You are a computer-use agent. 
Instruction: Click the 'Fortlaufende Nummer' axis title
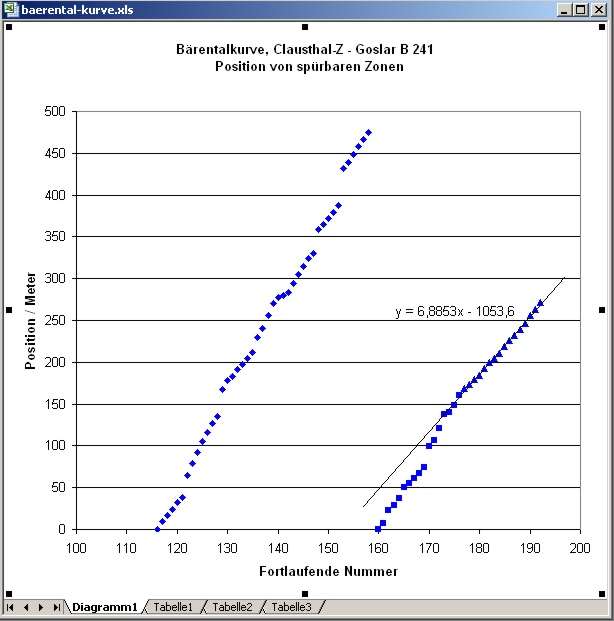(x=328, y=571)
